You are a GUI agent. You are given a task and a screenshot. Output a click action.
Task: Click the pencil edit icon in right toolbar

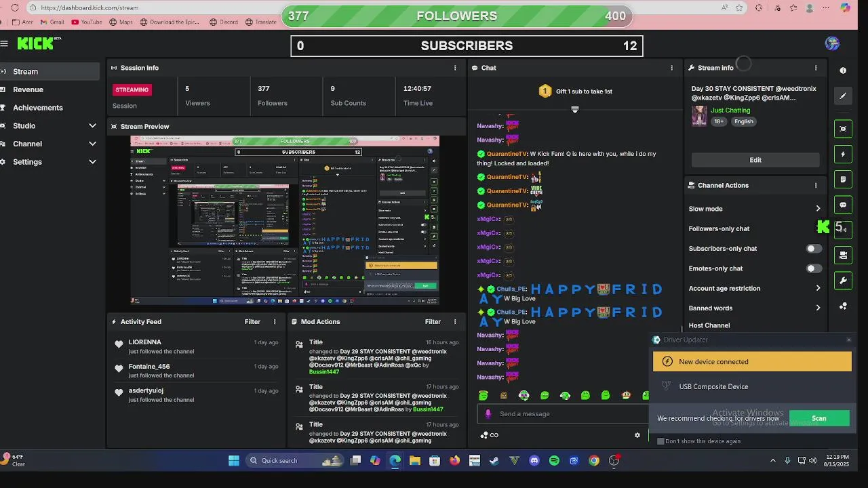point(843,96)
